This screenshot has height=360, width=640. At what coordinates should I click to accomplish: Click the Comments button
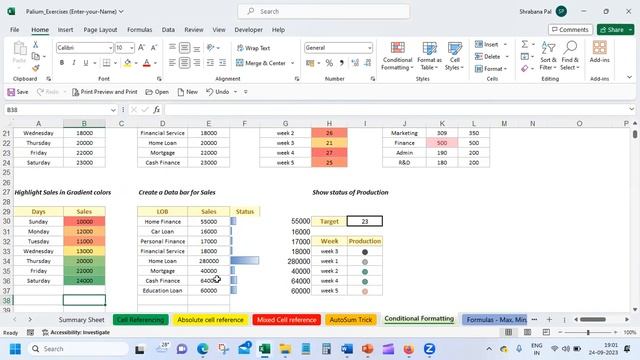[x=570, y=30]
